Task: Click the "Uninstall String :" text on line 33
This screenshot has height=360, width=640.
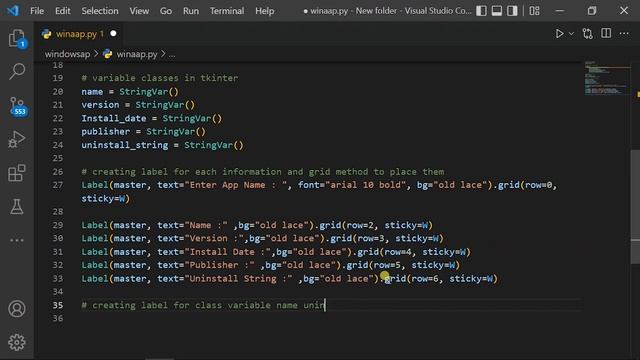Action: 239,279
